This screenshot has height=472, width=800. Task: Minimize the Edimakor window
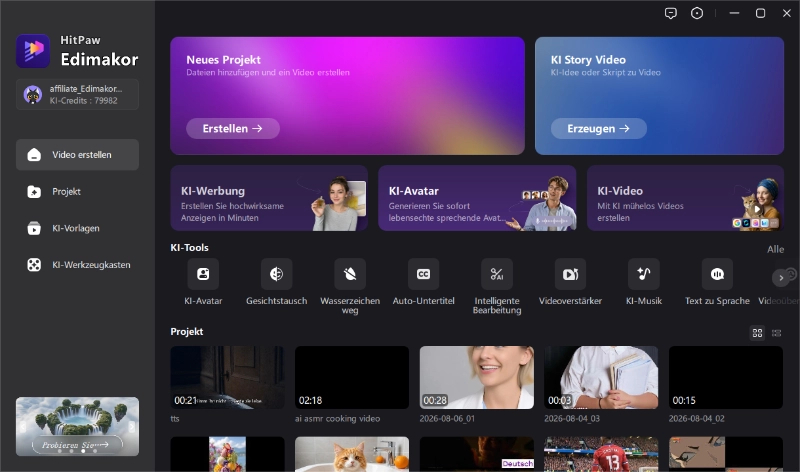734,13
